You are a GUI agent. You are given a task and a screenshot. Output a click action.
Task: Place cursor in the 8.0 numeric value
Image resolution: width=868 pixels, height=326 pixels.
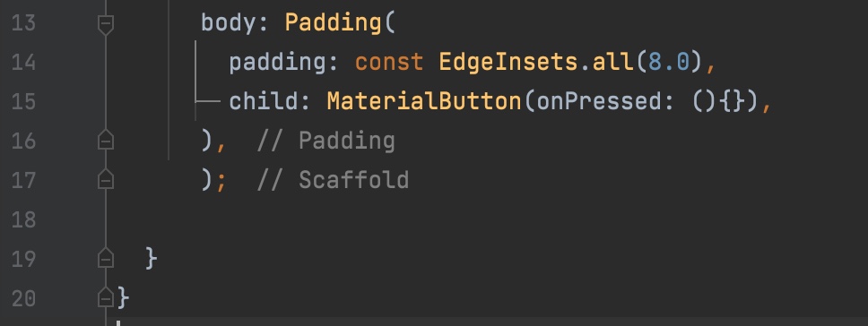tap(669, 63)
